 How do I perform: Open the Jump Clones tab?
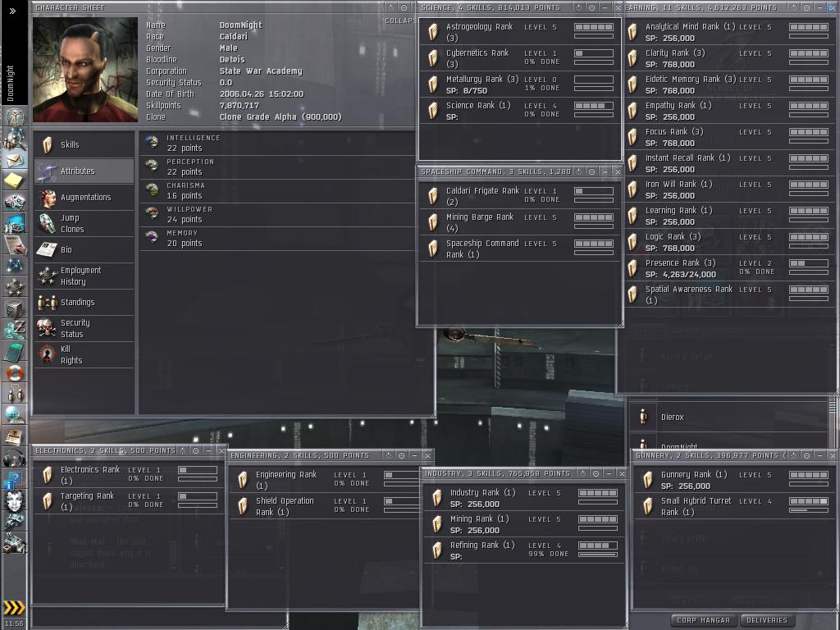(84, 223)
